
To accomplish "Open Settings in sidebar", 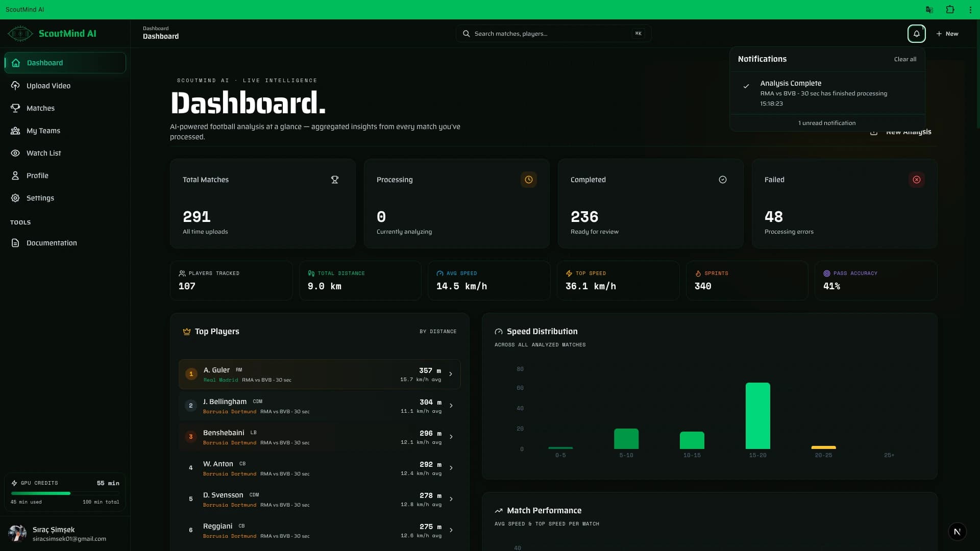I will [x=65, y=198].
